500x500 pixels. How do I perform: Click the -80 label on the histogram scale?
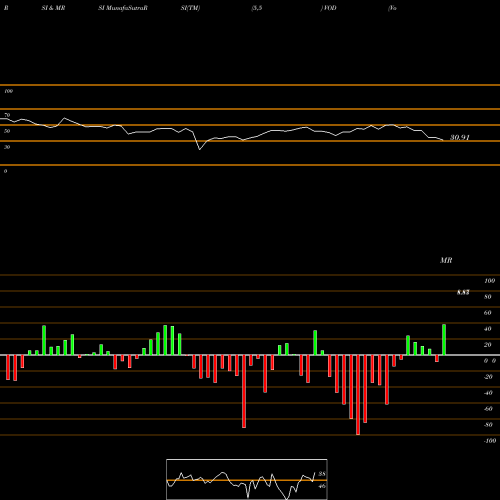[488, 425]
